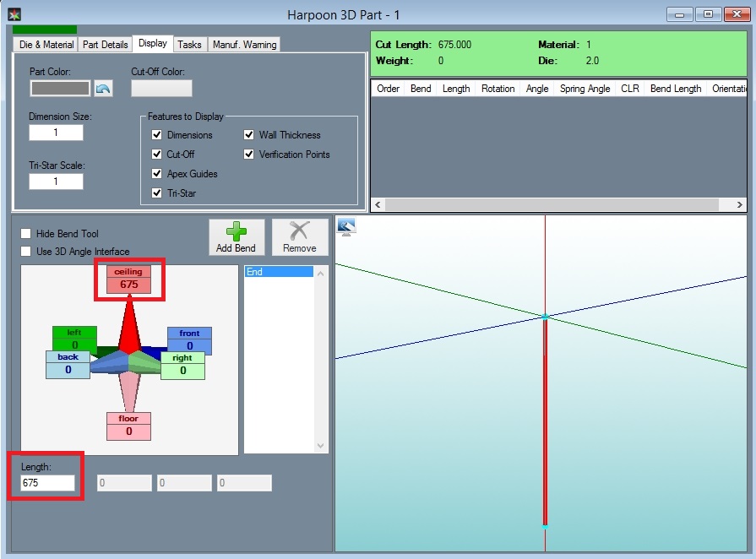Close the Harpoon 3D Part window
The width and height of the screenshot is (756, 559).
(x=737, y=14)
